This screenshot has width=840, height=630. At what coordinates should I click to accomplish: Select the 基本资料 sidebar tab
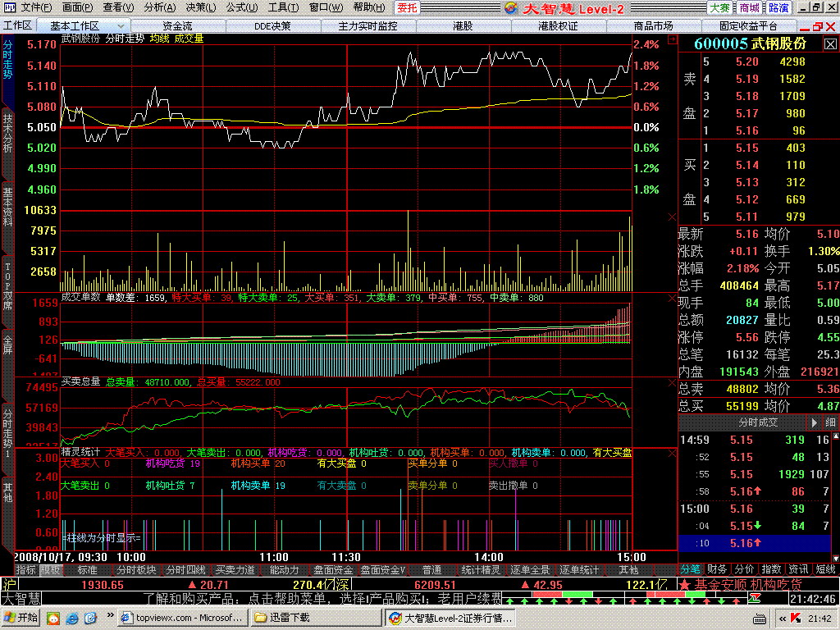[x=7, y=206]
